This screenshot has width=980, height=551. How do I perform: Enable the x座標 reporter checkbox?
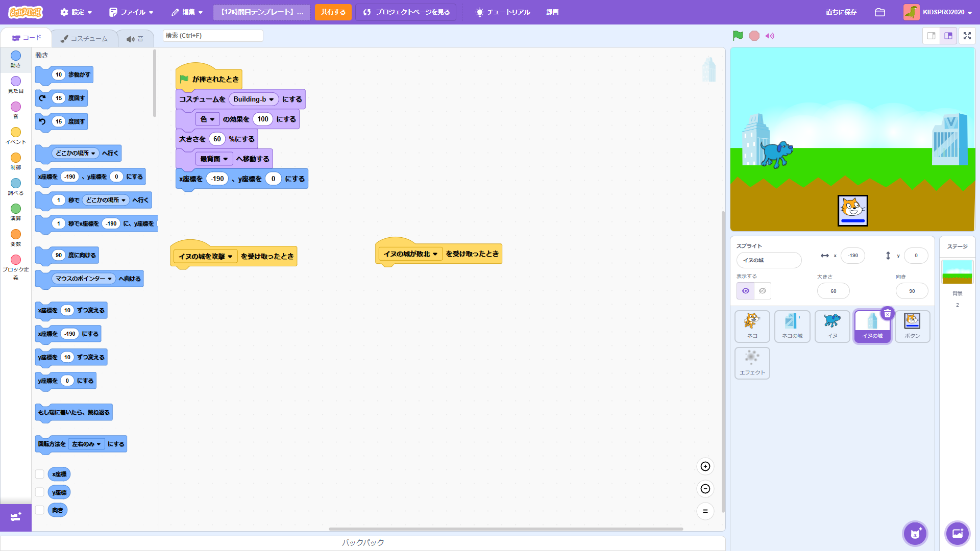coord(40,474)
